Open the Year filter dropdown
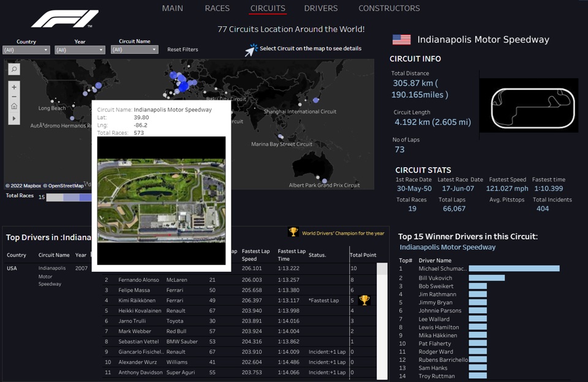588x382 pixels. 80,49
